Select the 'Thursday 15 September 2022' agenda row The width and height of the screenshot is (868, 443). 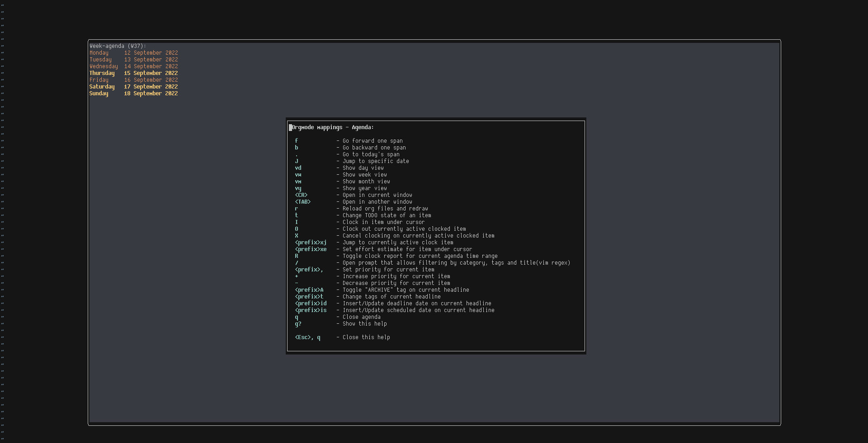(134, 73)
